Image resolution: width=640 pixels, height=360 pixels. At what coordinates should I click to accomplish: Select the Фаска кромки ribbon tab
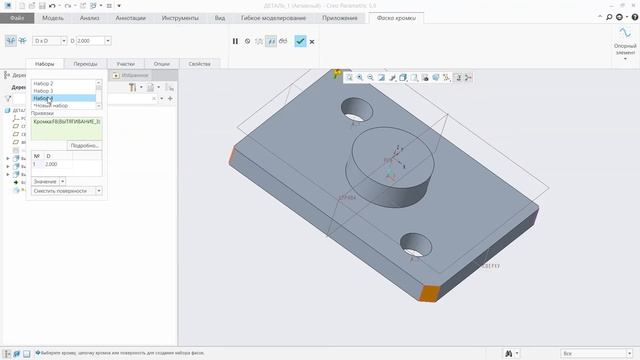pyautogui.click(x=396, y=18)
